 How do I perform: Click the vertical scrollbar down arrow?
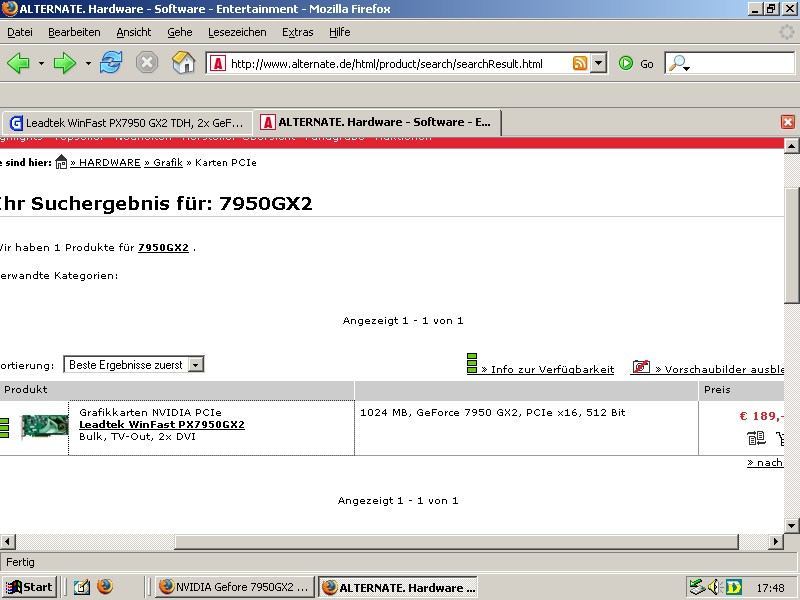click(x=791, y=525)
